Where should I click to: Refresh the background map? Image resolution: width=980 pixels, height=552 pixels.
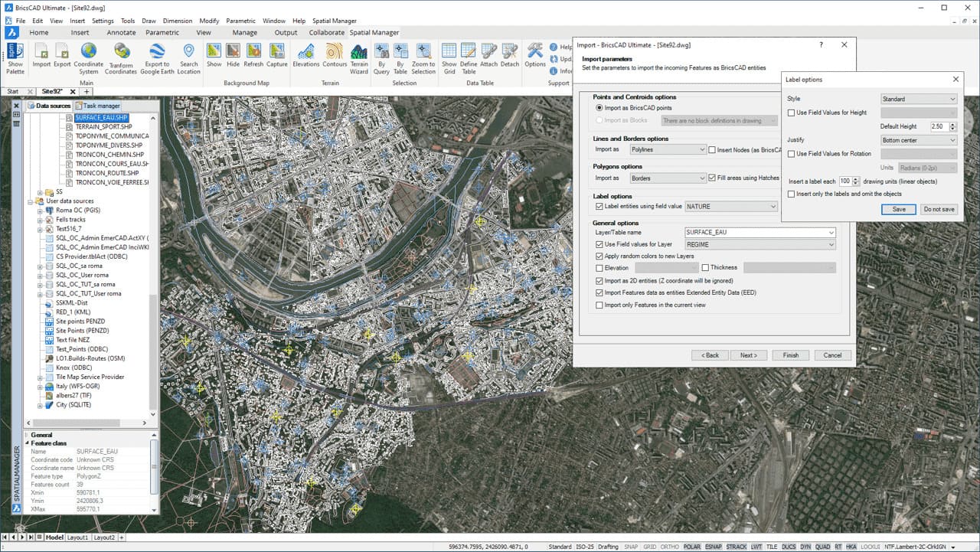(253, 55)
